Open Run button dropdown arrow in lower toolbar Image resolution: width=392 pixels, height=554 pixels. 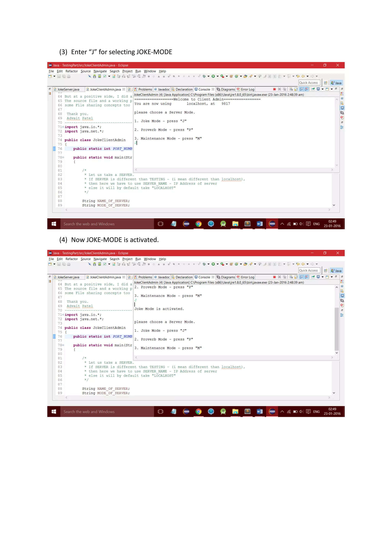coord(218,264)
